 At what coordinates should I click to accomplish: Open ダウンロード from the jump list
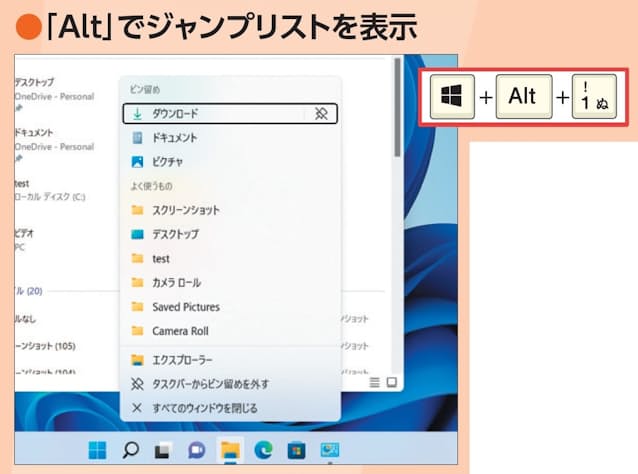[x=179, y=114]
